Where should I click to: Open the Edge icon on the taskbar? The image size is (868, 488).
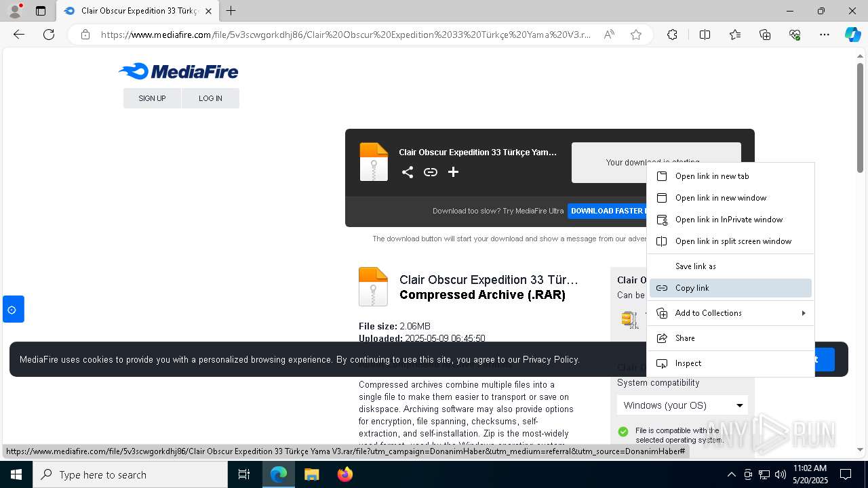(x=279, y=474)
